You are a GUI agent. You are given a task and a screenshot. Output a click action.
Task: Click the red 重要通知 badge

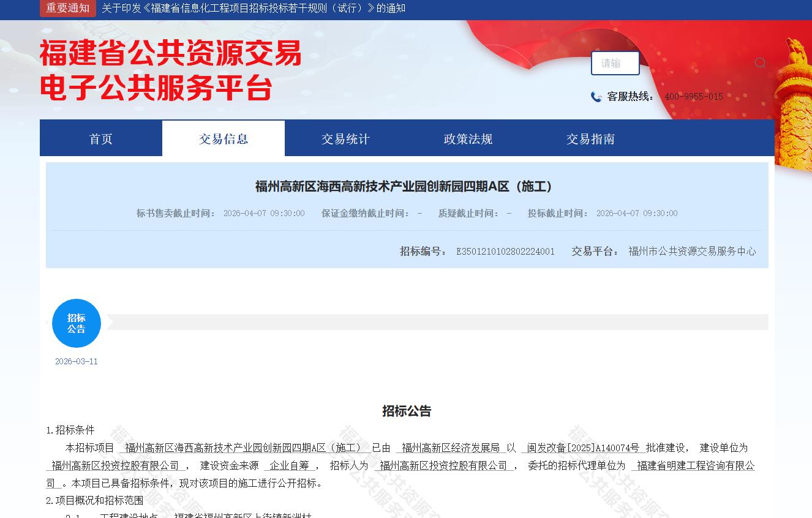67,8
